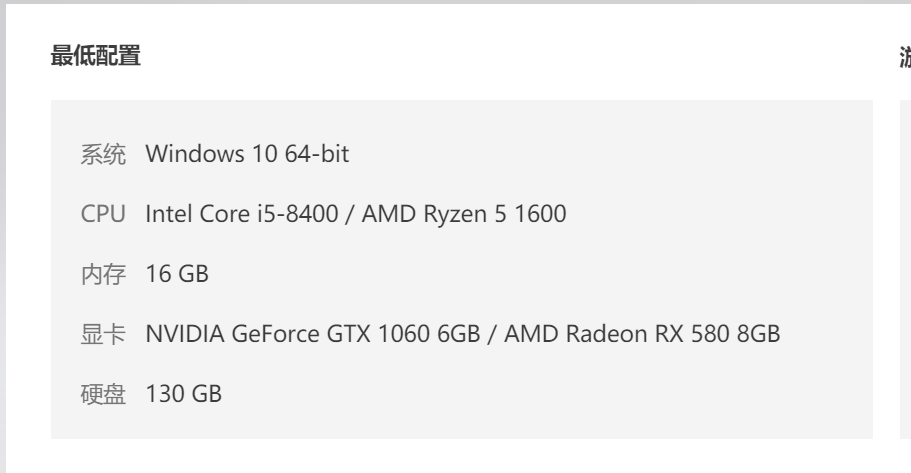Click the gray strip along the left edge
911x473 pixels.
[x=3, y=238]
